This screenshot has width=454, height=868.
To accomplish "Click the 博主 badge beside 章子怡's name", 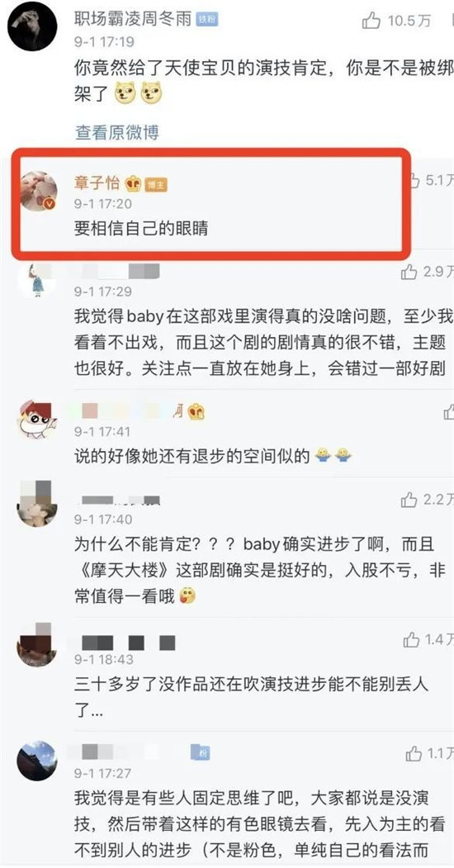I will pos(155,185).
